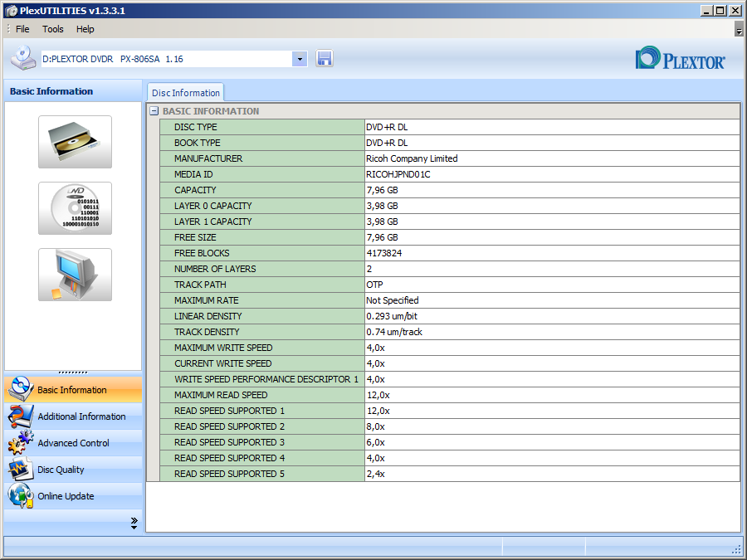The height and width of the screenshot is (560, 747).
Task: Click the NUMBER OF LAYERS row
Action: click(450, 269)
